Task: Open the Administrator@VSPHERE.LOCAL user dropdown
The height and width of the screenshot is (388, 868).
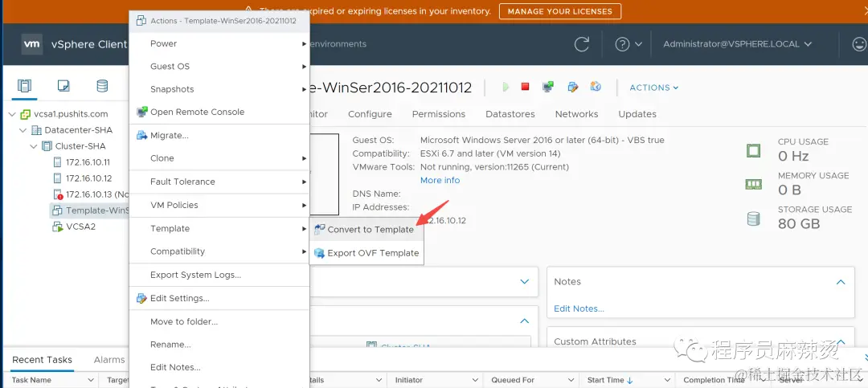Action: (737, 44)
